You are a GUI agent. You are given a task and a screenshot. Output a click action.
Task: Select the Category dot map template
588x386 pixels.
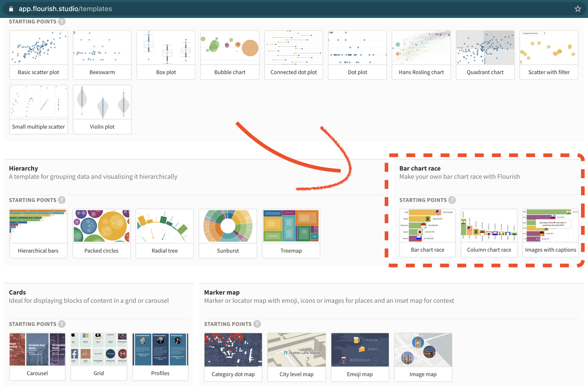[x=233, y=357]
